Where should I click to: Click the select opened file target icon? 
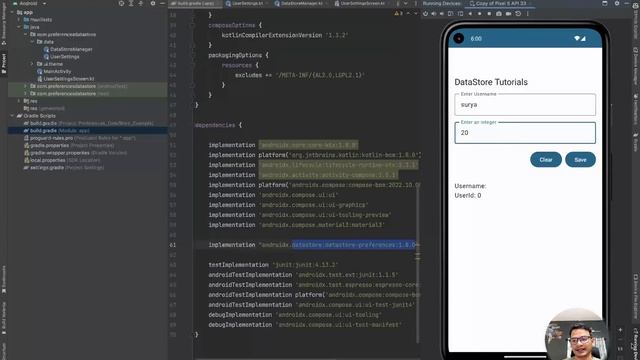pos(121,3)
